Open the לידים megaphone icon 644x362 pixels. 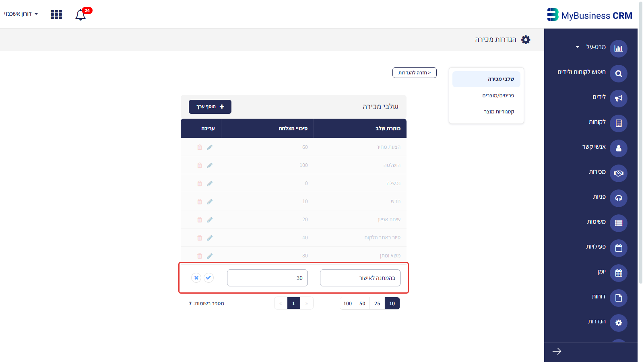[x=619, y=99]
